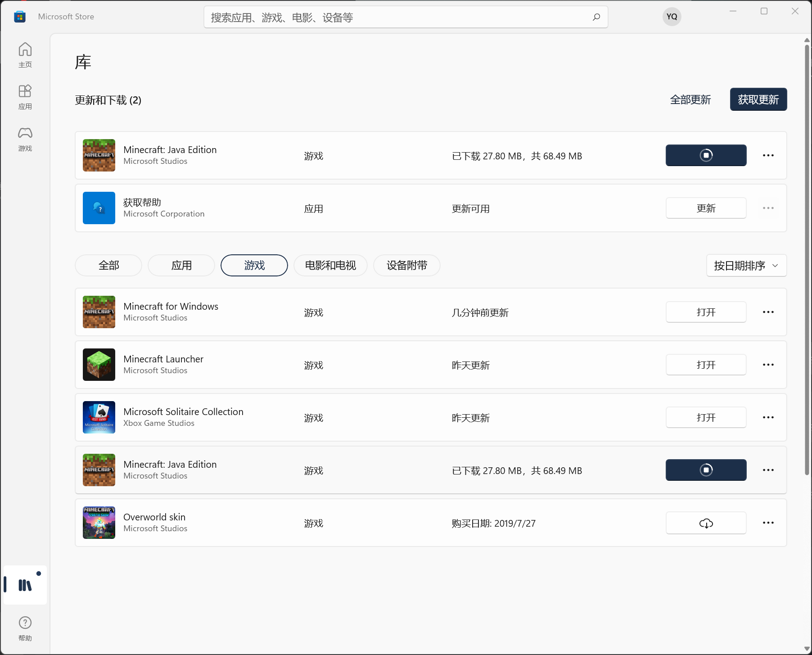Screen dimensions: 812x655
Task: Click the Overworld skin title text
Action: pos(154,517)
